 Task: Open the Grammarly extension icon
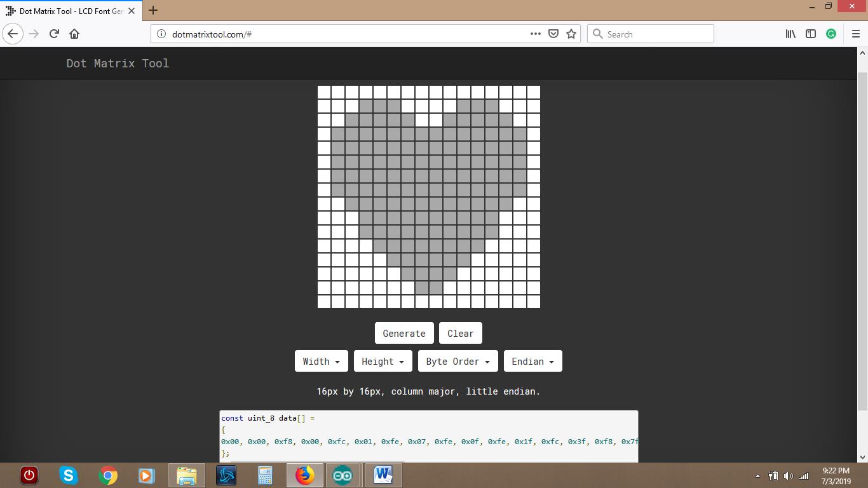point(831,33)
